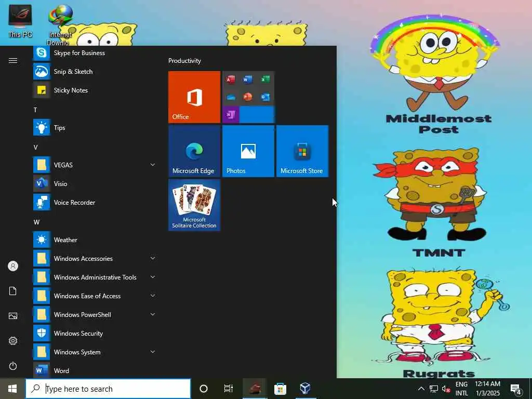Open Cortana circle on taskbar
Viewport: 532px width, 399px height.
tap(204, 389)
